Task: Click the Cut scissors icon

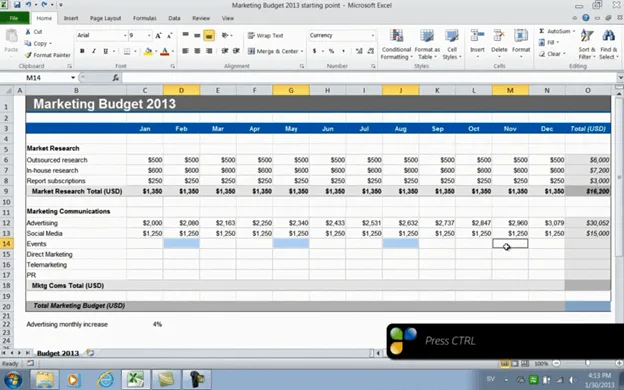Action: 28,31
